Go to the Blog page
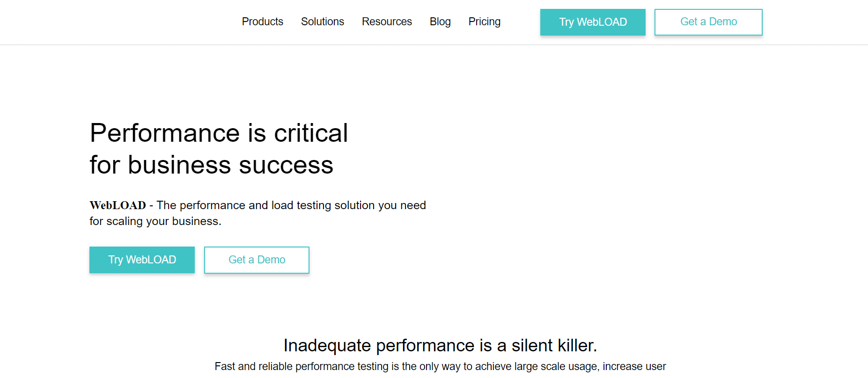This screenshot has width=868, height=378. coord(440,22)
